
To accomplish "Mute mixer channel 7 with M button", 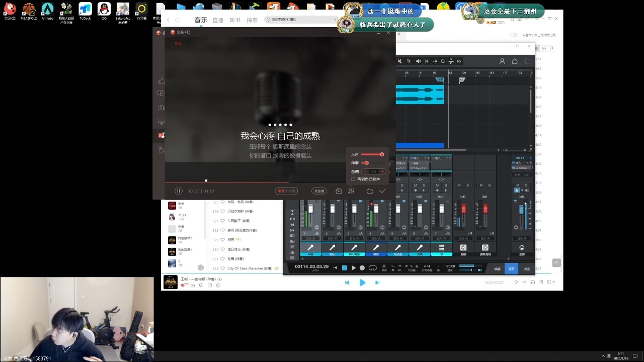I will [x=437, y=185].
